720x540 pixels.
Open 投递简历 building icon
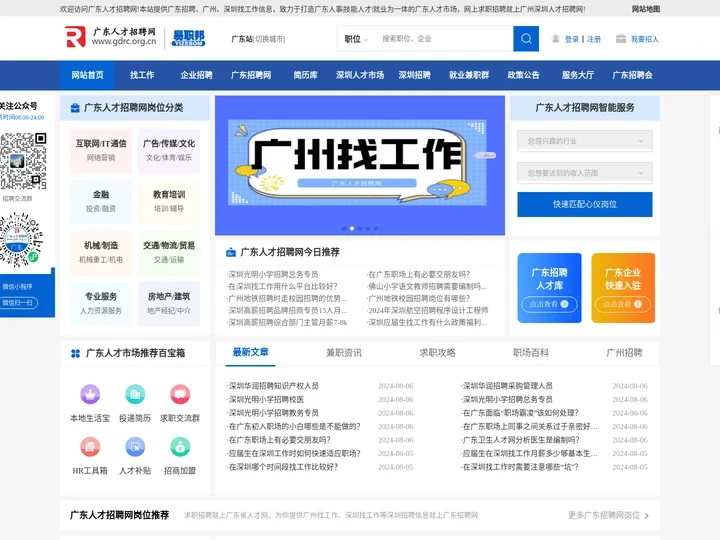click(x=135, y=394)
